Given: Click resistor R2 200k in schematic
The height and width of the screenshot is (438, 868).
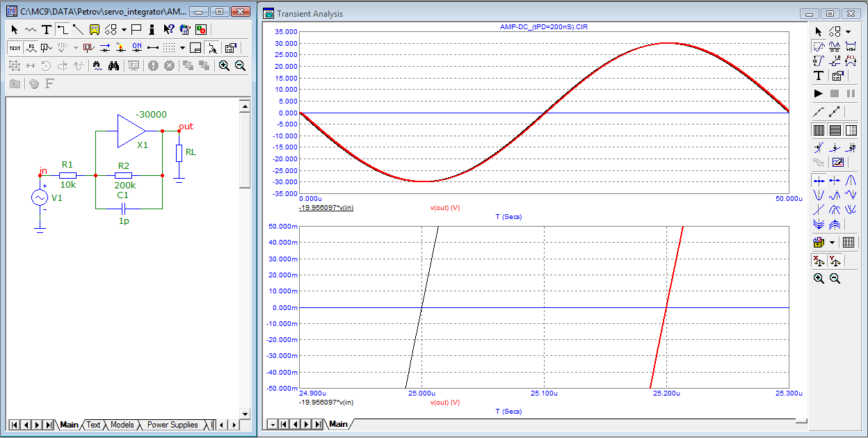Looking at the screenshot, I should 123,176.
